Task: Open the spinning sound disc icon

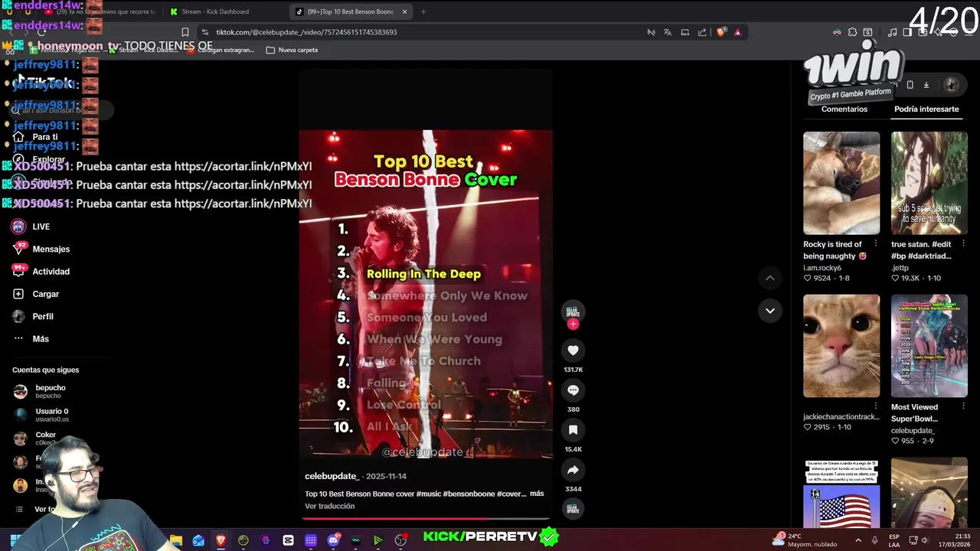Action: pos(573,509)
